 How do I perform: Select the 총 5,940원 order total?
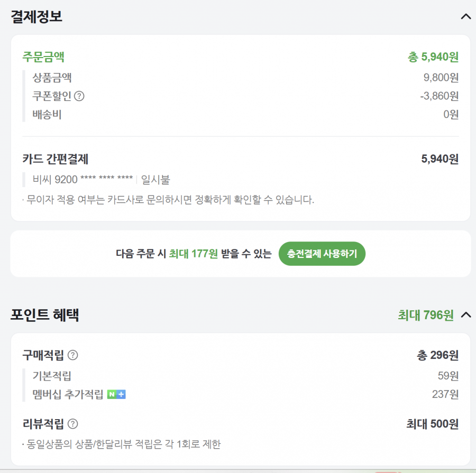pyautogui.click(x=433, y=57)
